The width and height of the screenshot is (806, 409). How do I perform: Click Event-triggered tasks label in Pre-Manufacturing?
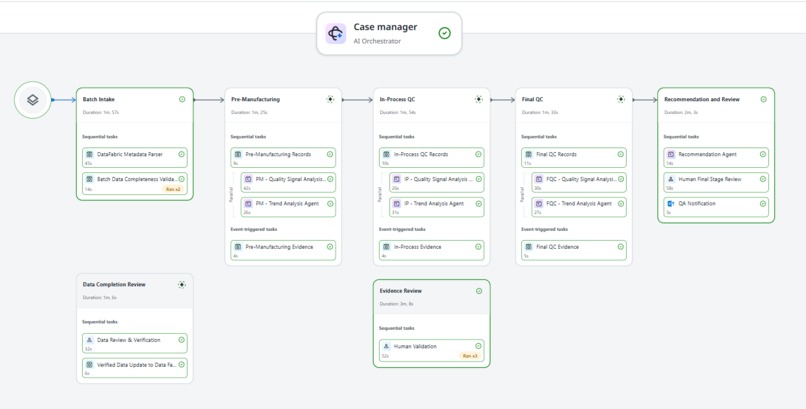[254, 229]
